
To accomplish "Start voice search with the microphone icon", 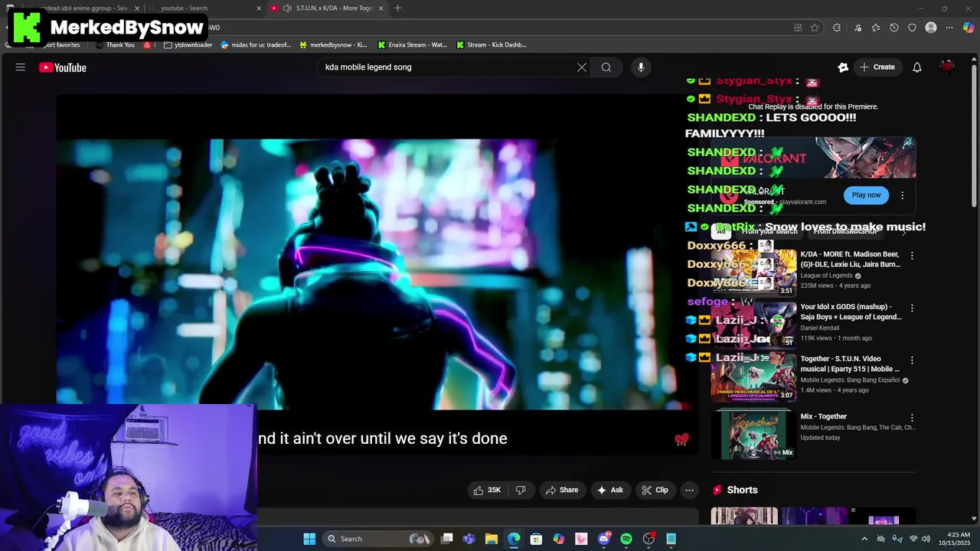I will (641, 67).
